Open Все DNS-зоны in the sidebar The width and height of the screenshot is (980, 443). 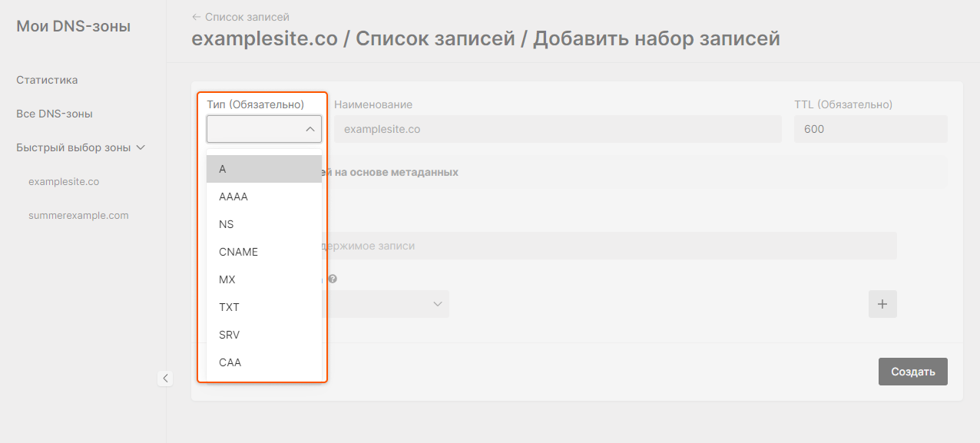pyautogui.click(x=55, y=114)
